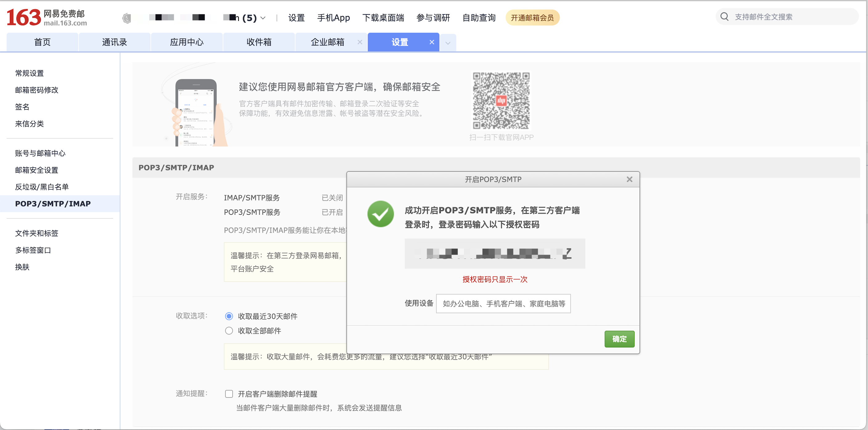Open 自助查询 in the top bar
The image size is (868, 430).
(x=479, y=18)
